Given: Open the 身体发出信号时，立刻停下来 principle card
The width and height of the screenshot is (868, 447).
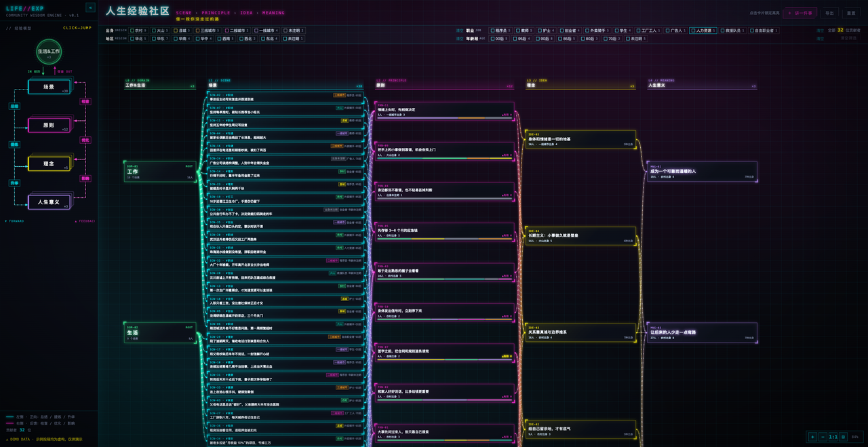Looking at the screenshot, I should point(445,311).
